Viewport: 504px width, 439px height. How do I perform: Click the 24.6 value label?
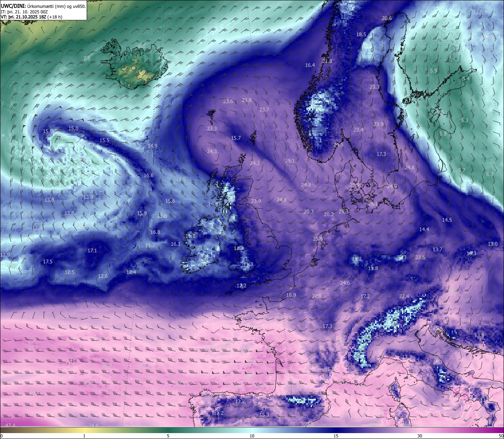(x=345, y=283)
